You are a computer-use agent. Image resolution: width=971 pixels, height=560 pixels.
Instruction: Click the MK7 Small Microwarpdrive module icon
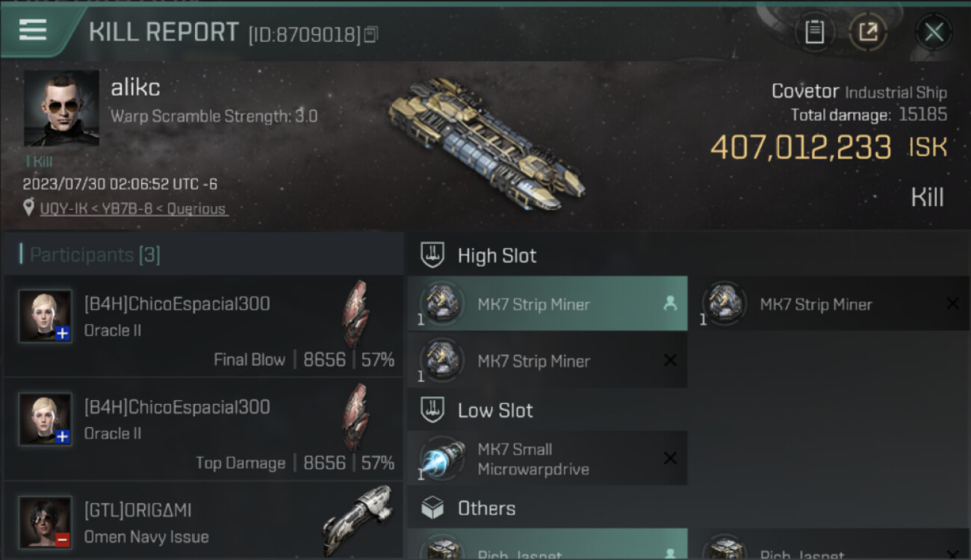[441, 458]
